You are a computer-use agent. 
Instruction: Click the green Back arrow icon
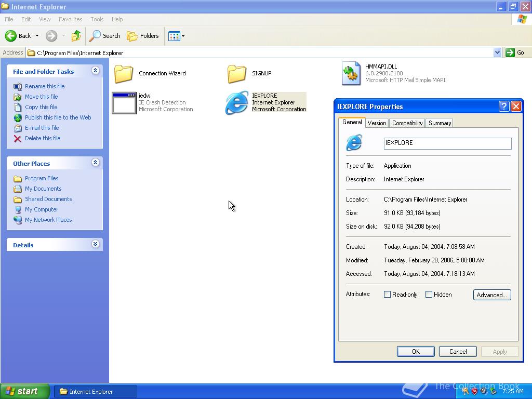coord(11,36)
